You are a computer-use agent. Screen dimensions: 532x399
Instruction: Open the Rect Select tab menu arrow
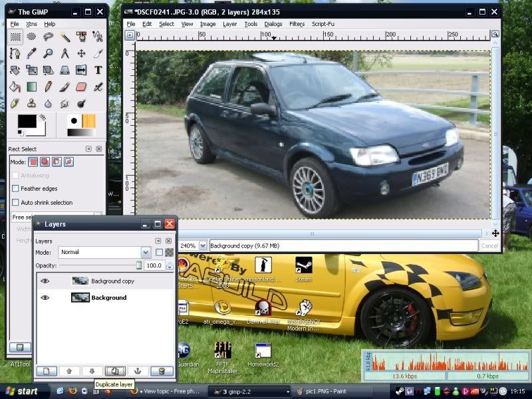(x=88, y=148)
